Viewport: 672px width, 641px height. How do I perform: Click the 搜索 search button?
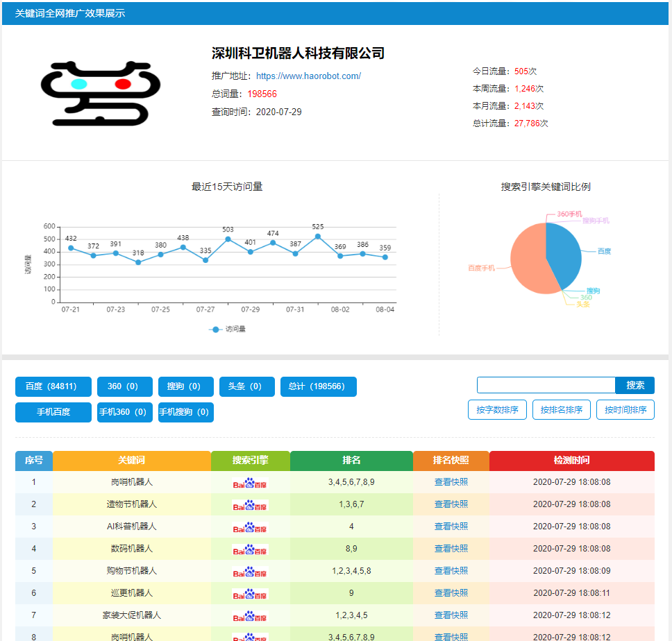634,384
